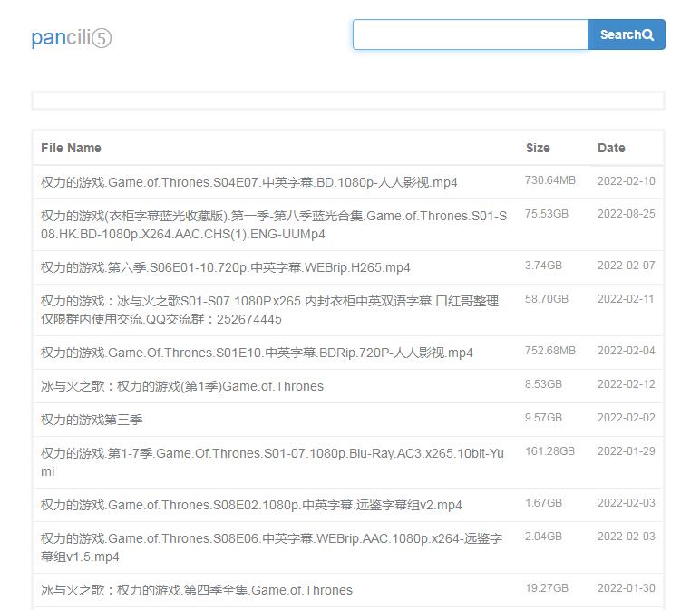
Task: Open the S01-S07 1080P x265 QQ group entry
Action: point(270,310)
